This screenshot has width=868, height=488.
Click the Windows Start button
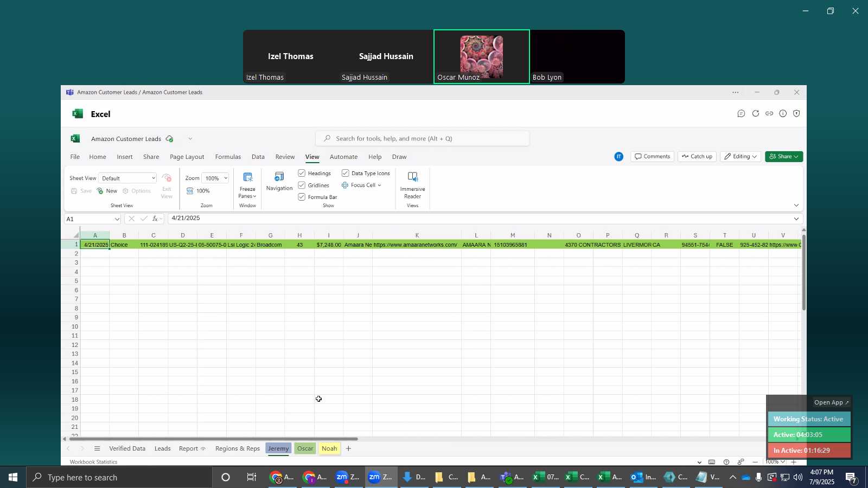tap(12, 477)
